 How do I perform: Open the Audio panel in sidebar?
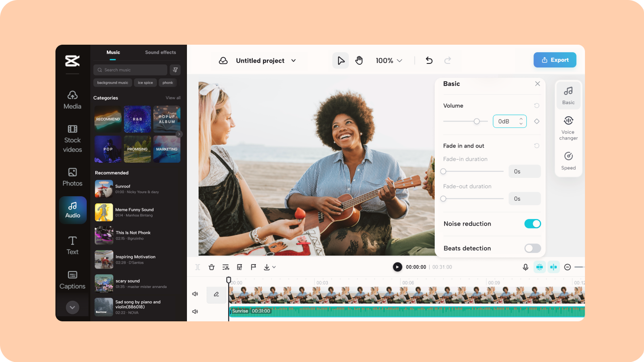tap(73, 210)
